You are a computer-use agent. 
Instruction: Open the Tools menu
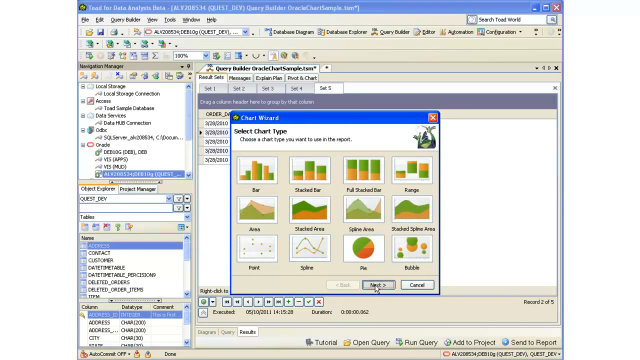point(170,20)
